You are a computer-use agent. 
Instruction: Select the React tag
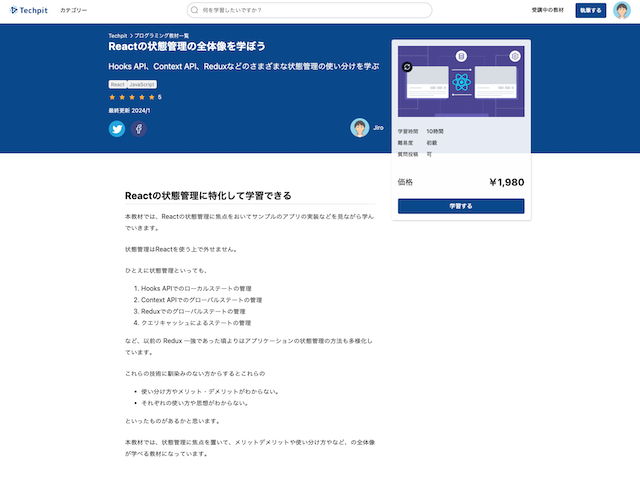pos(118,85)
